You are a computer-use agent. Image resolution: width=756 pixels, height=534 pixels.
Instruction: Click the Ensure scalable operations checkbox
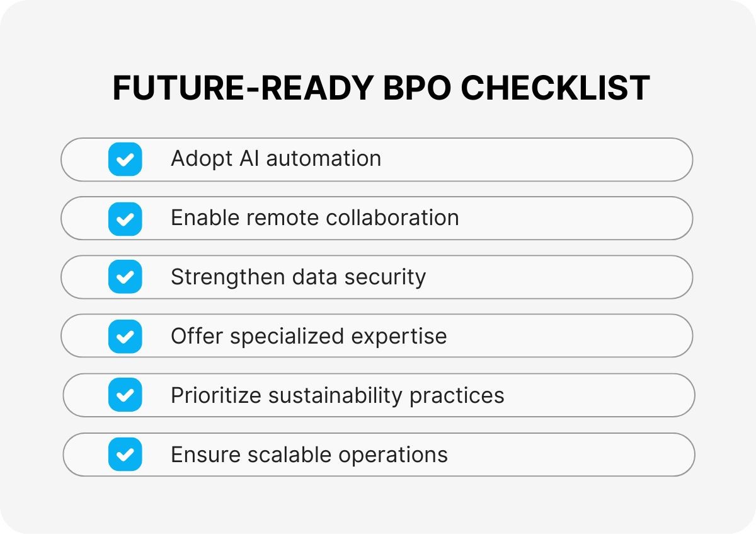(x=125, y=455)
